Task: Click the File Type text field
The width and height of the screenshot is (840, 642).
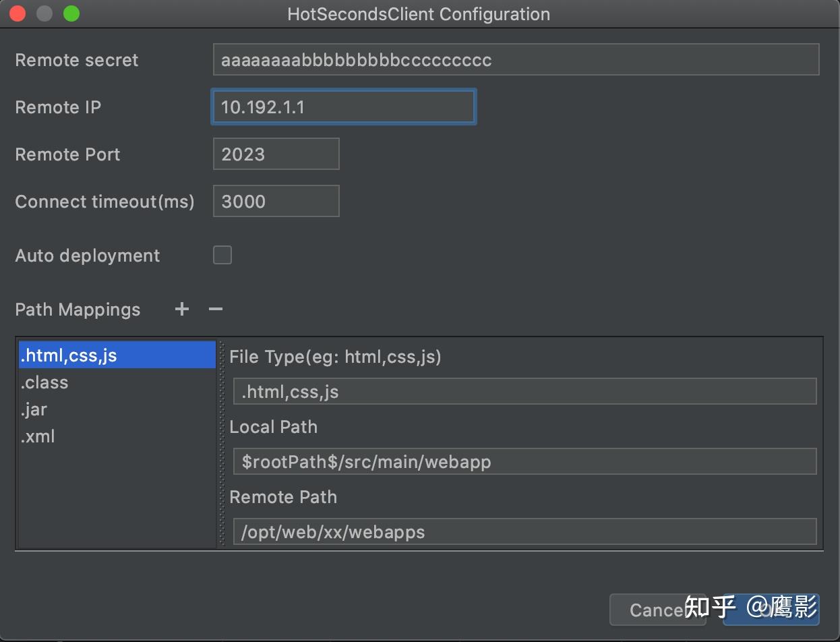Action: (524, 391)
